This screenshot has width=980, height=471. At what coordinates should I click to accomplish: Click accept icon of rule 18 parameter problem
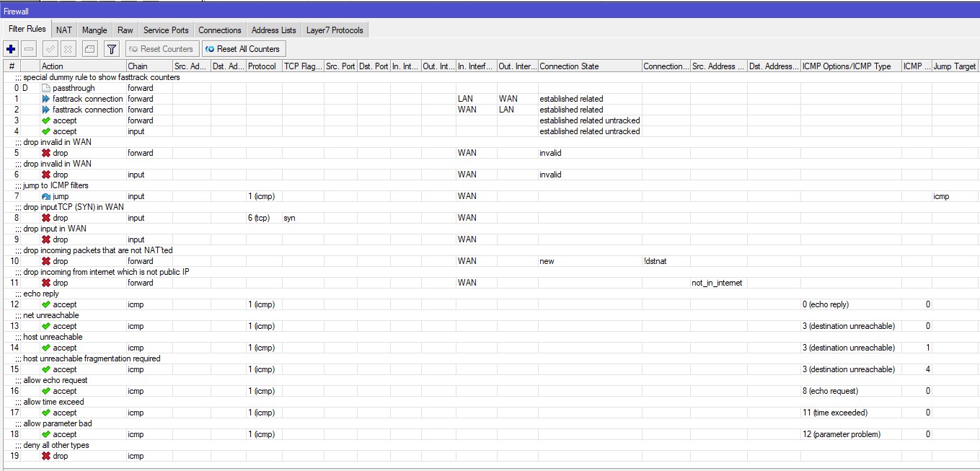(46, 434)
